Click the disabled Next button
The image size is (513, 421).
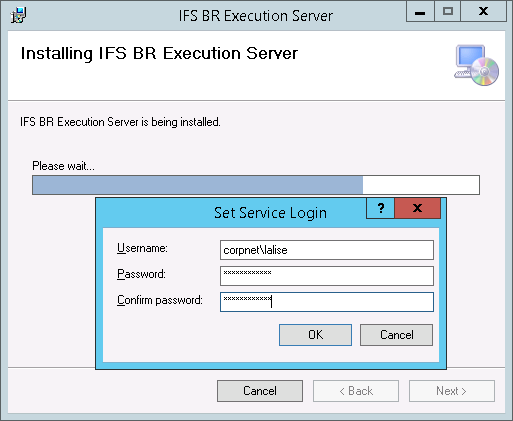pyautogui.click(x=452, y=391)
